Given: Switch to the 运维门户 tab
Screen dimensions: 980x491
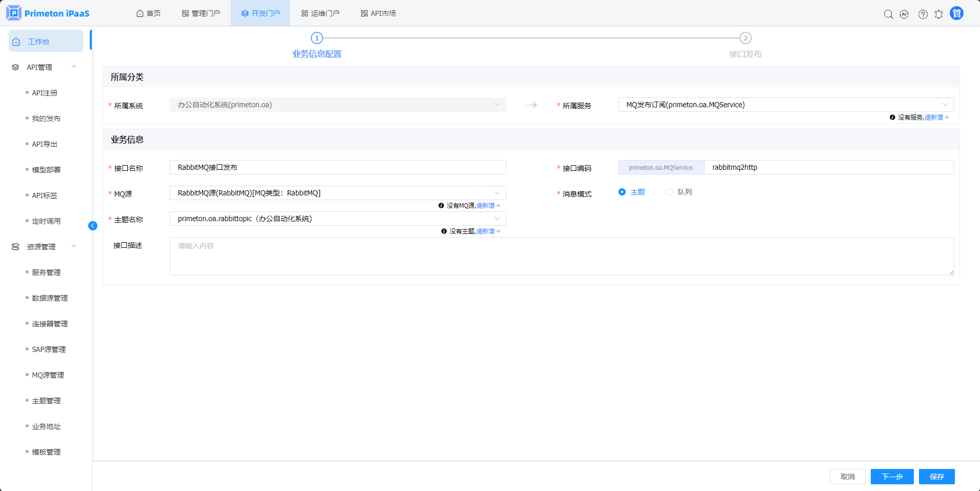Looking at the screenshot, I should point(320,13).
